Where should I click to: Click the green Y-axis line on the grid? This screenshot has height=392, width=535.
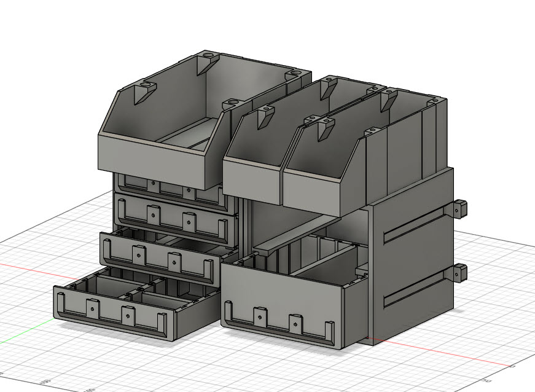pos(26,331)
